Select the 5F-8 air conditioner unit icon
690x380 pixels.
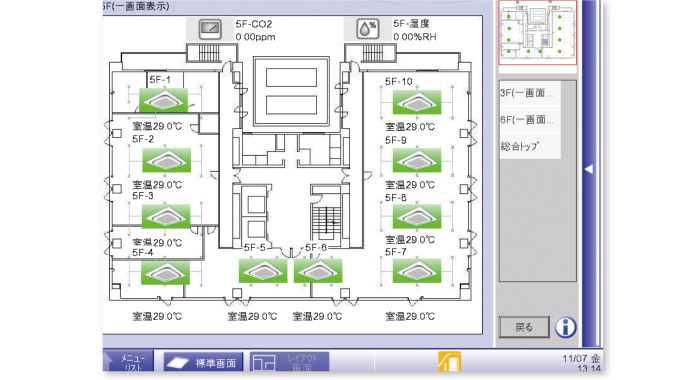point(417,216)
